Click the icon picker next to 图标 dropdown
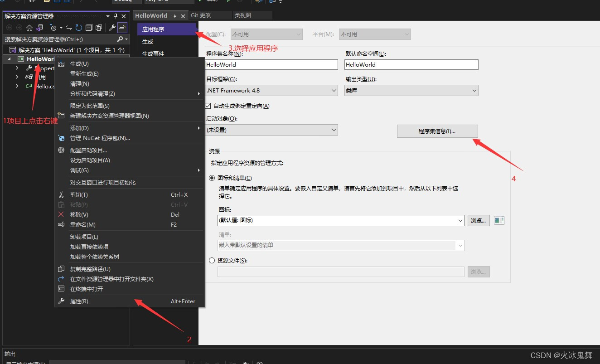The width and height of the screenshot is (600, 364). [x=498, y=220]
